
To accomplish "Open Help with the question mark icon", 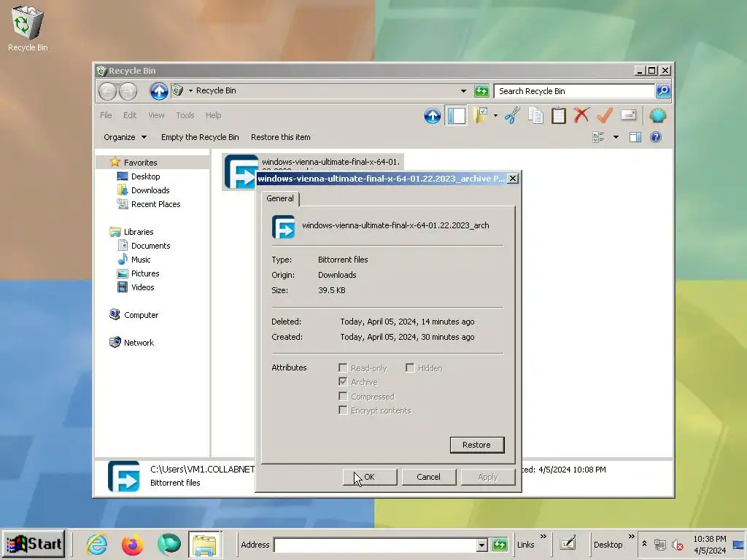I will [x=656, y=137].
